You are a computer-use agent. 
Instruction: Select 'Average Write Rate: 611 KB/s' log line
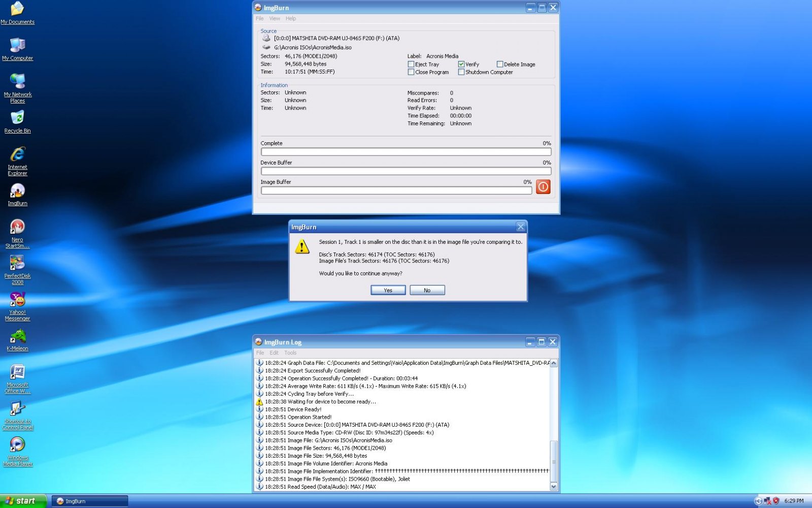pos(402,386)
